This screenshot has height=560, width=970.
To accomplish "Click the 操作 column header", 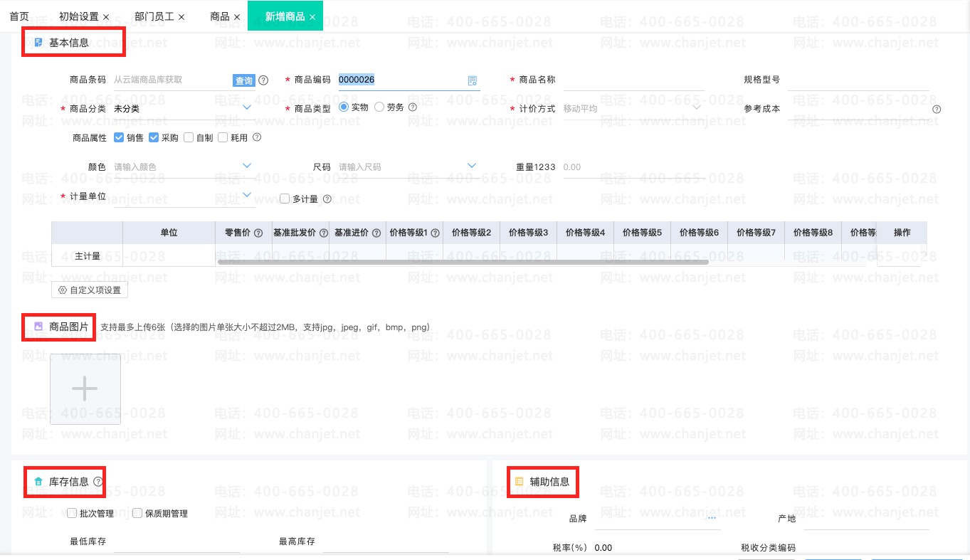I will tap(902, 233).
